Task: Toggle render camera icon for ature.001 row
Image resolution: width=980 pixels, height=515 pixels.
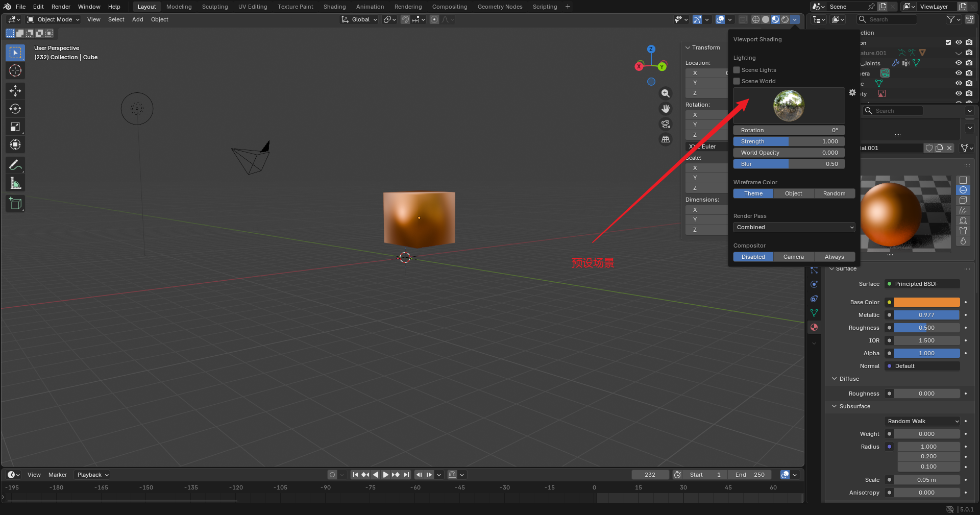Action: (x=969, y=53)
